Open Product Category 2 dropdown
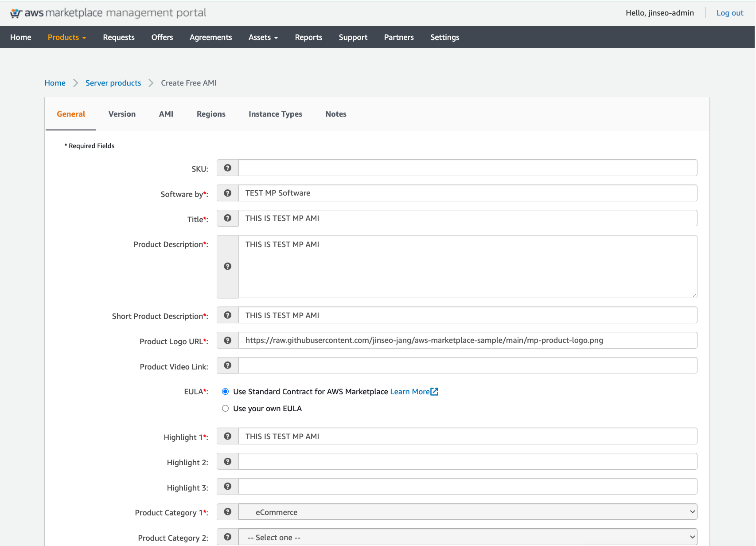The width and height of the screenshot is (756, 546). (468, 537)
